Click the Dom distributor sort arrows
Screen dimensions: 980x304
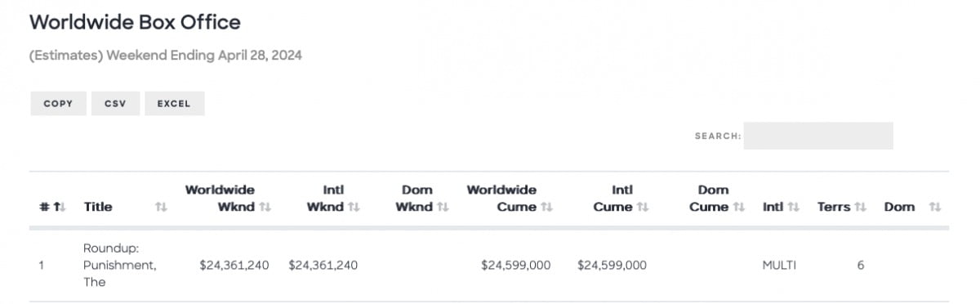coord(935,208)
